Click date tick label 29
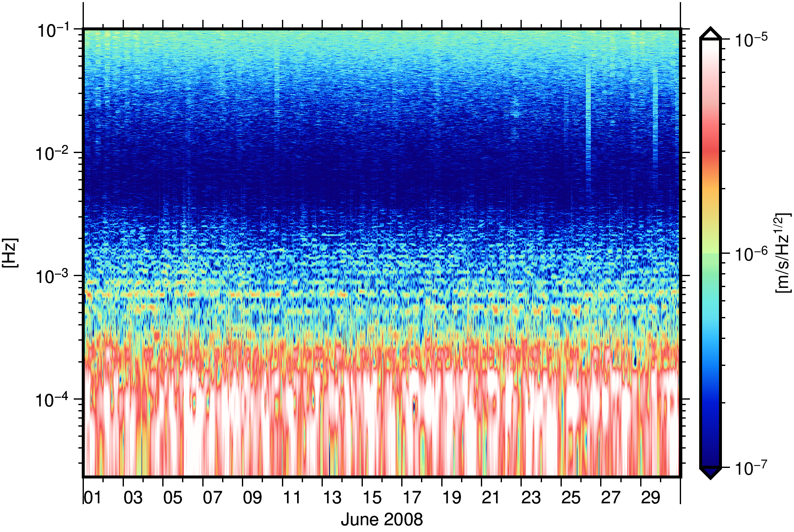794x532 pixels. pos(650,498)
